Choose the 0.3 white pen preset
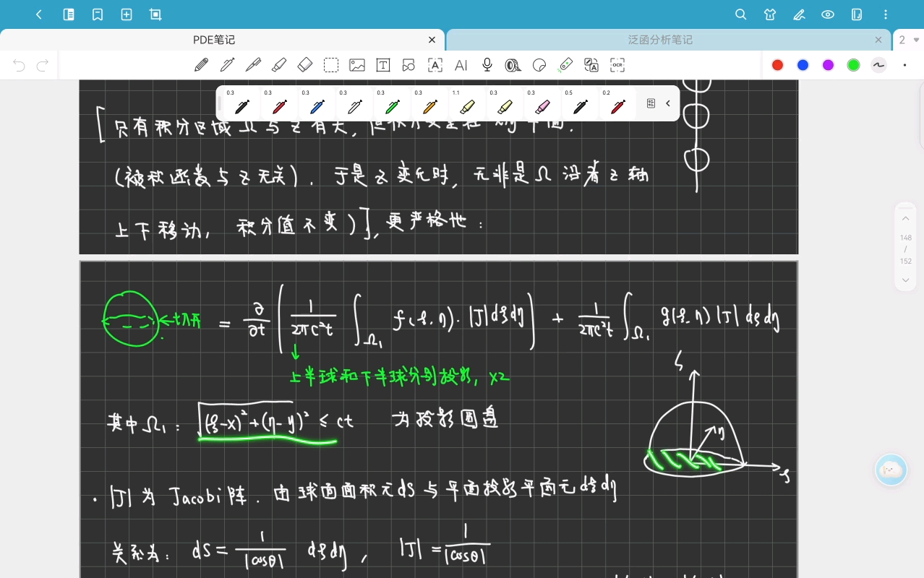 tap(354, 104)
